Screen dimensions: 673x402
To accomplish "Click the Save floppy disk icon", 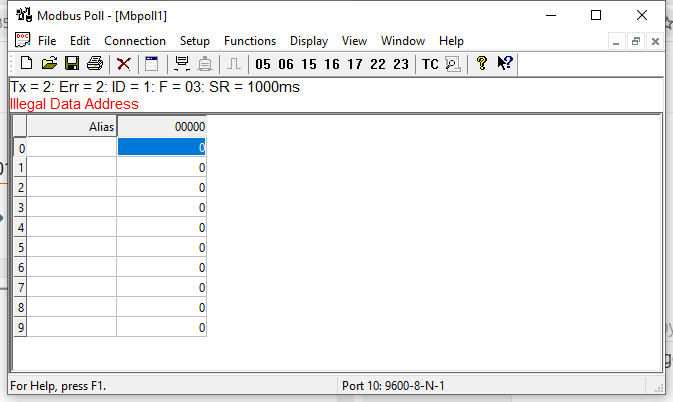I will (72, 63).
